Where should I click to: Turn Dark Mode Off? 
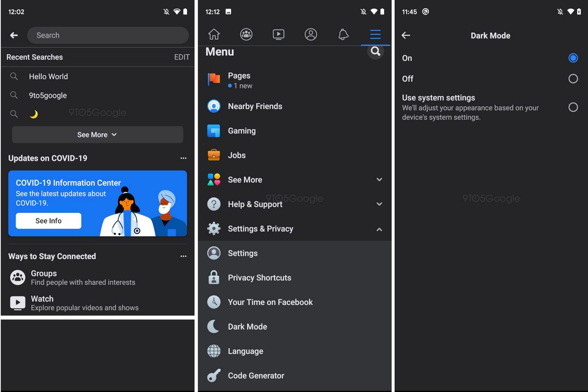(573, 79)
